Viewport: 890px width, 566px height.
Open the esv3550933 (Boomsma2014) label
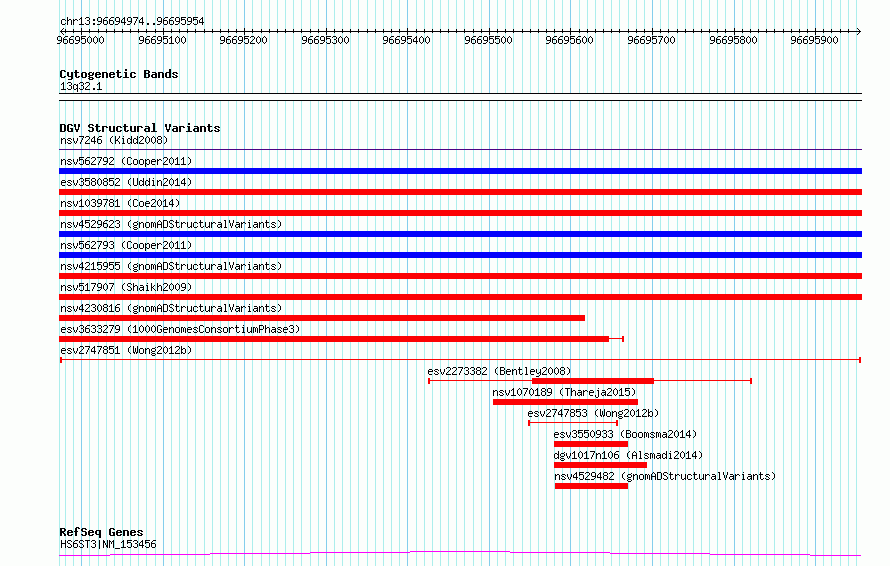[625, 434]
